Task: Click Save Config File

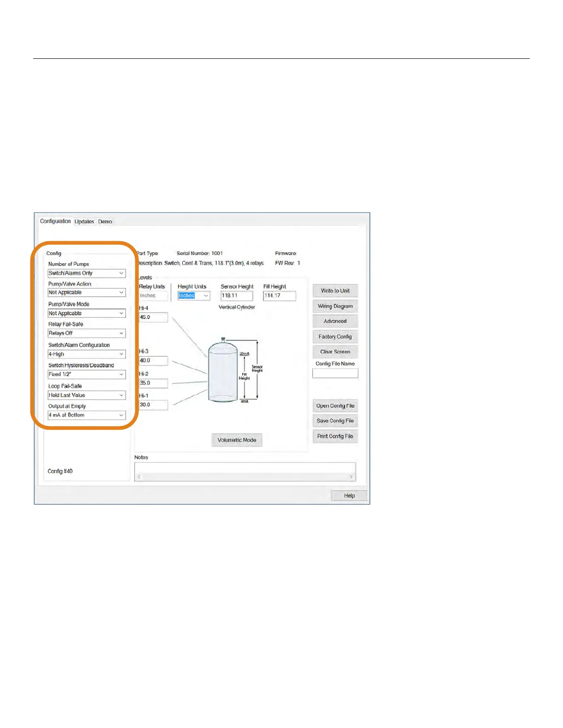Action: pos(335,421)
